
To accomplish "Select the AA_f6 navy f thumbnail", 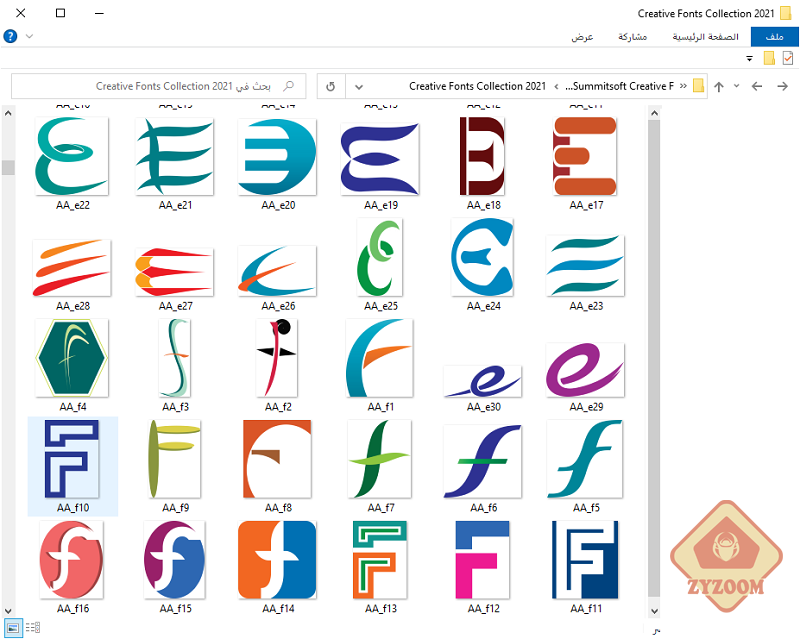I will coord(483,461).
